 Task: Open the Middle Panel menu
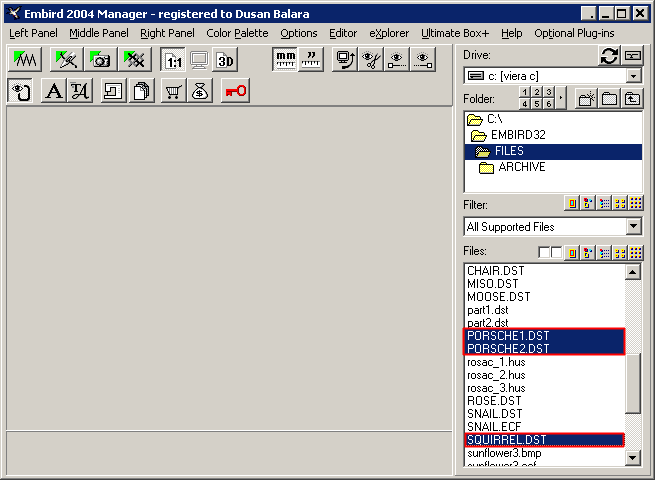(x=99, y=33)
